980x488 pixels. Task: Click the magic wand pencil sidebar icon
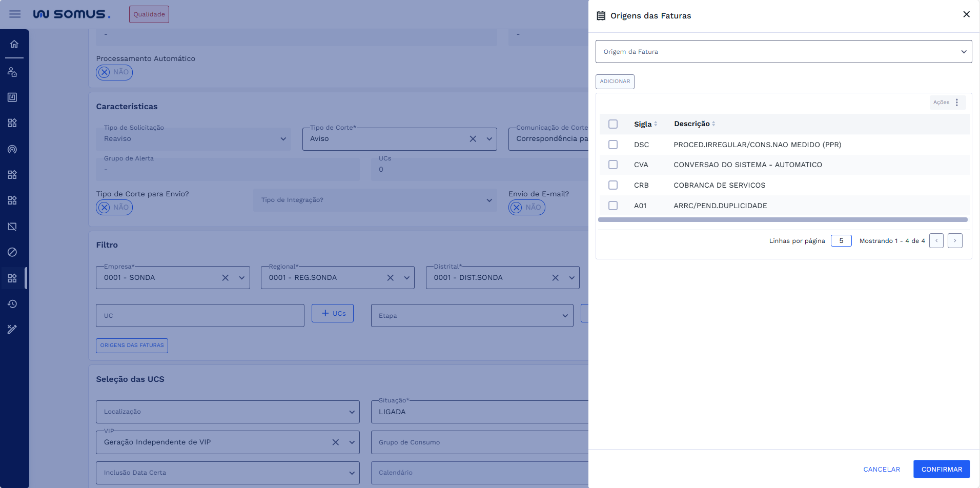pos(12,330)
